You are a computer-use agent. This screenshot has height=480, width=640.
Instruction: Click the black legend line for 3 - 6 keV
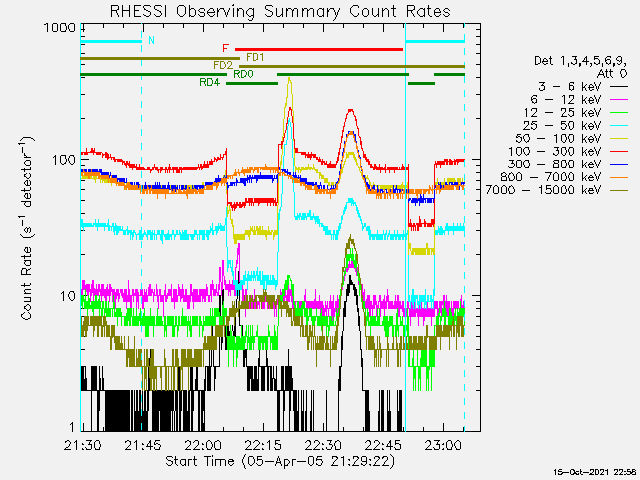tap(619, 87)
